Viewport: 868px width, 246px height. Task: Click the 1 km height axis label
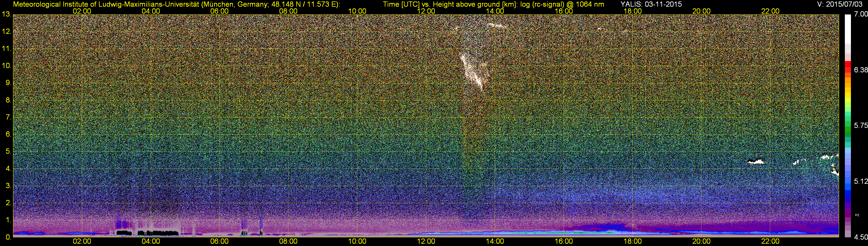pos(8,220)
